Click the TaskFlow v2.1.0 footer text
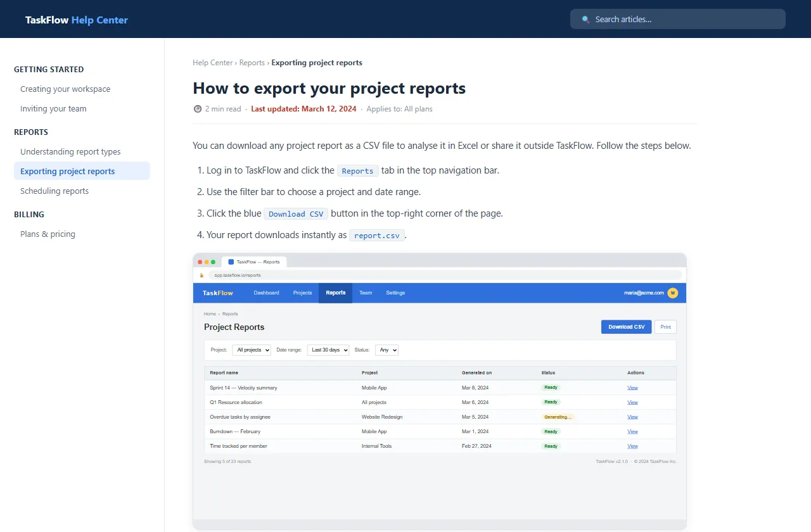The image size is (811, 532). point(611,461)
